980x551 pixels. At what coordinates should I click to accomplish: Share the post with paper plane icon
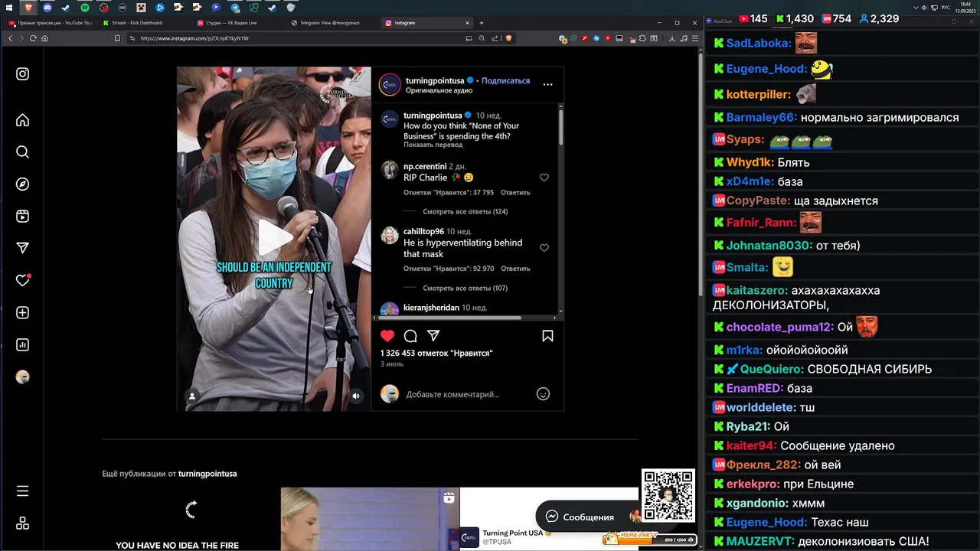coord(433,336)
